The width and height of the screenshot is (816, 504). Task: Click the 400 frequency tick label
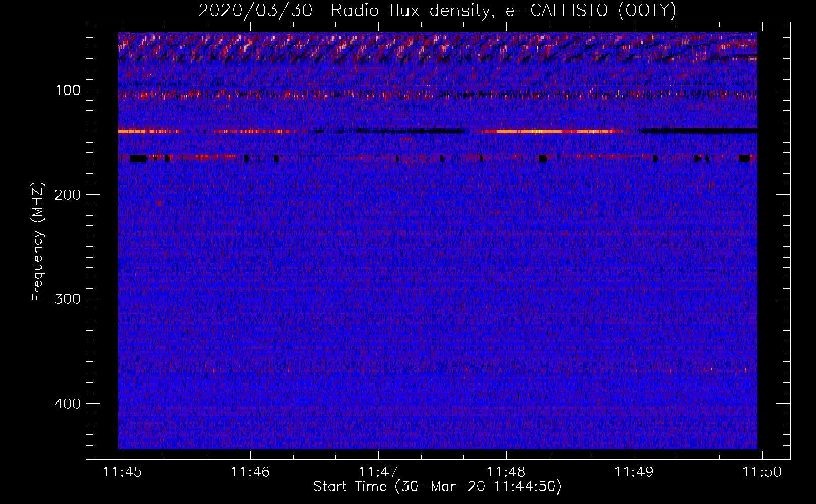pos(68,403)
